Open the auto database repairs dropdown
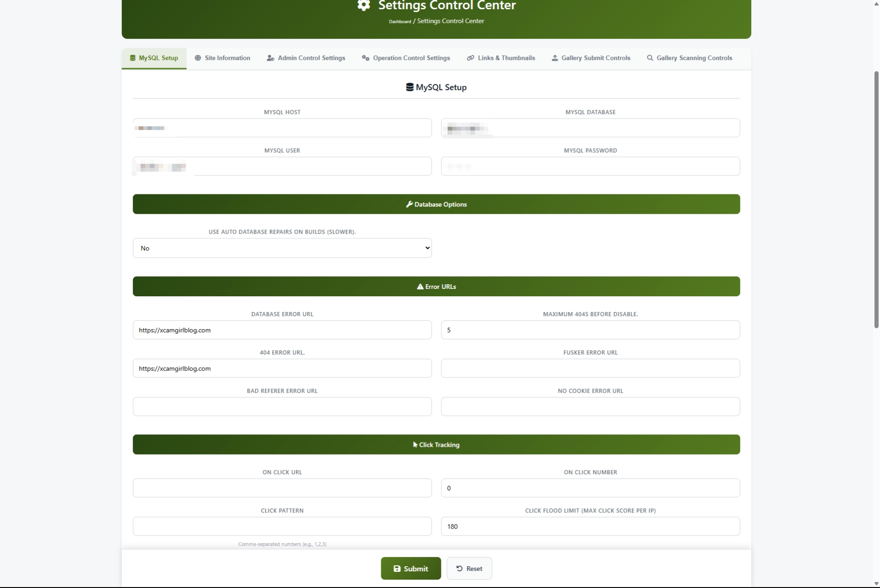The height and width of the screenshot is (588, 880). [282, 248]
